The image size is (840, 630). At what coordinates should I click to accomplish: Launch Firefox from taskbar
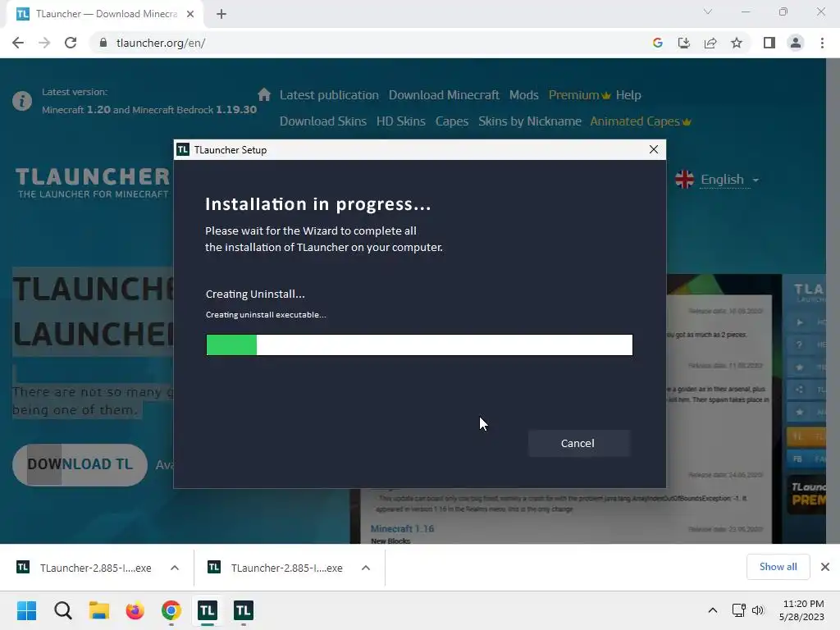tap(135, 610)
